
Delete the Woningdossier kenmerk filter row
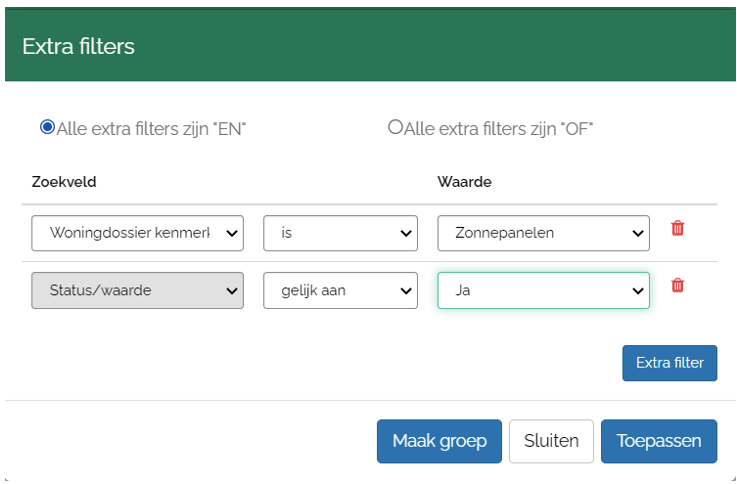[x=677, y=228]
